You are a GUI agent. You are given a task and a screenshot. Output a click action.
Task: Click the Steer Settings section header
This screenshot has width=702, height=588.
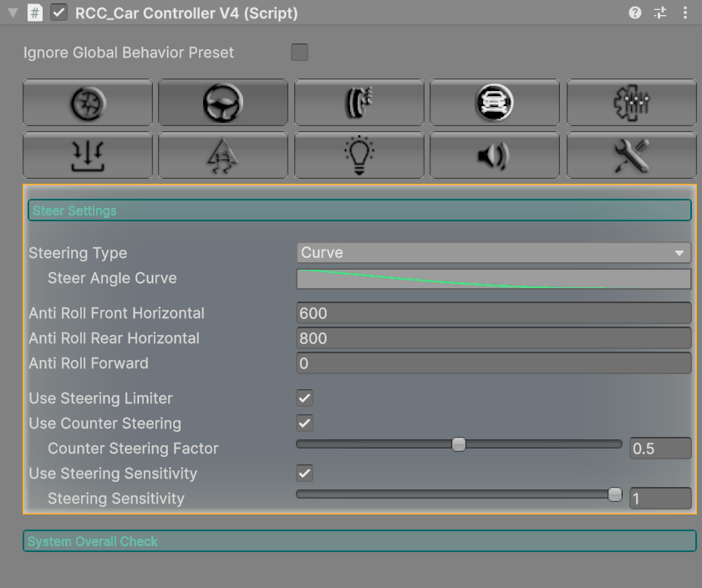tap(359, 210)
